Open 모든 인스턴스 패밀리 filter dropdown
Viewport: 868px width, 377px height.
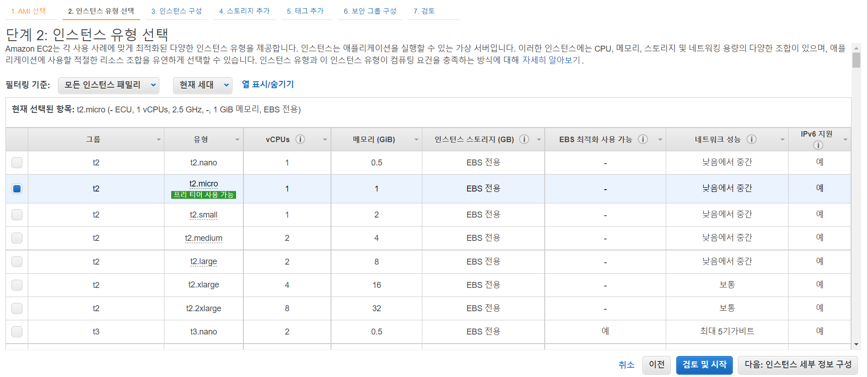pyautogui.click(x=109, y=85)
